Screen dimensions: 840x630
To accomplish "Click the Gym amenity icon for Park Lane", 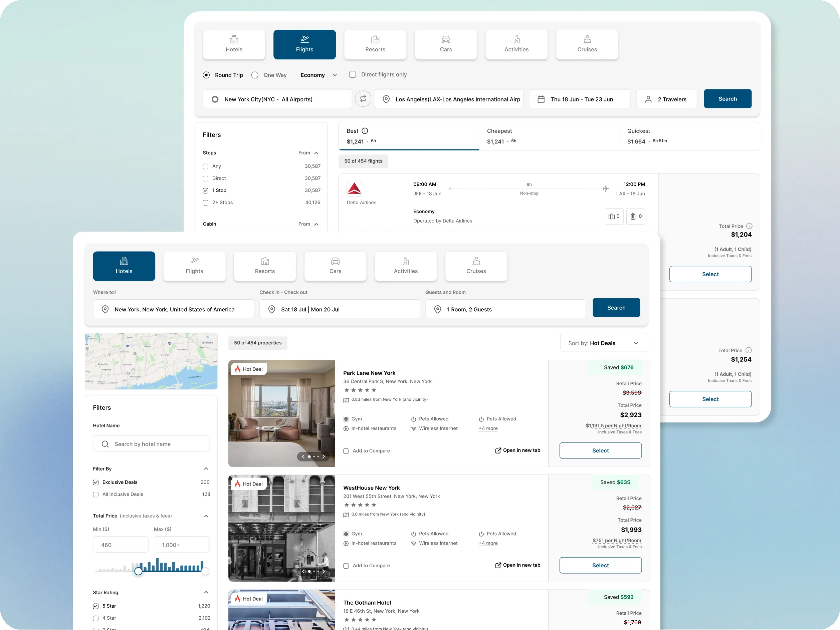I will click(346, 419).
